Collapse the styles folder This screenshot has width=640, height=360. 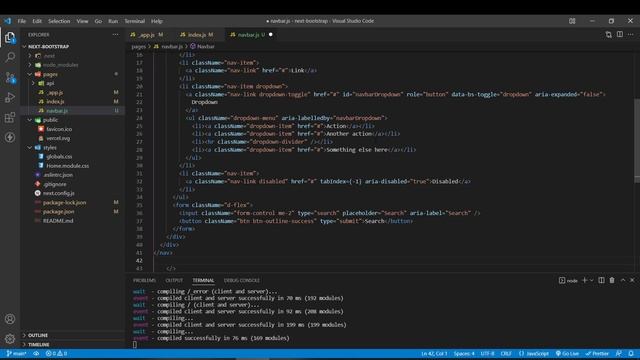point(30,147)
